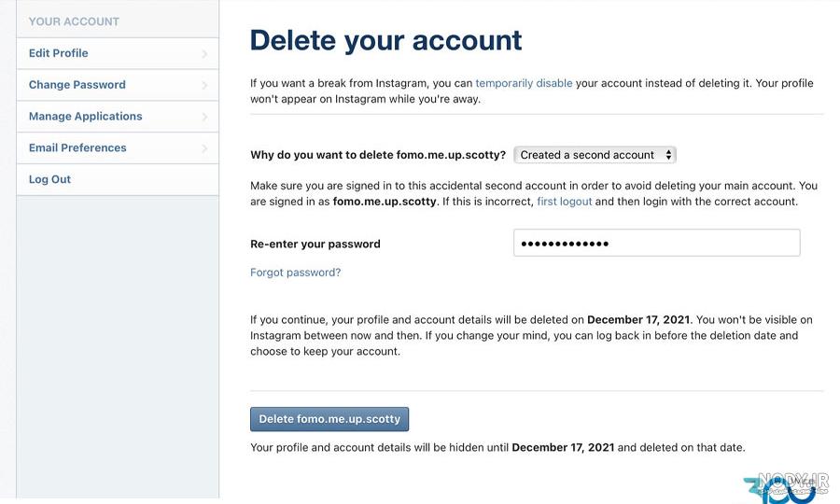Focus the Re-enter your password field

click(657, 244)
